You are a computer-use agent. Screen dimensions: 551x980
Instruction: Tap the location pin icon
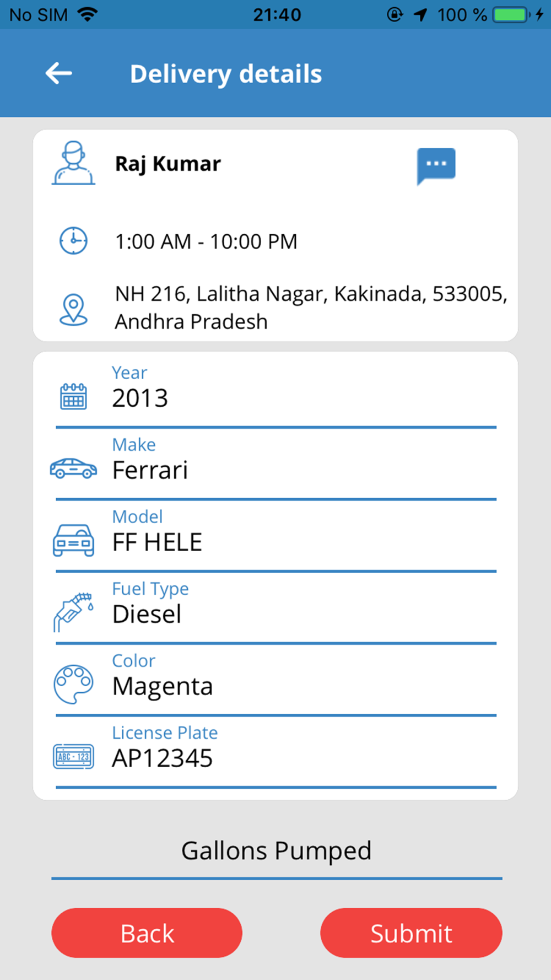pos(73,309)
